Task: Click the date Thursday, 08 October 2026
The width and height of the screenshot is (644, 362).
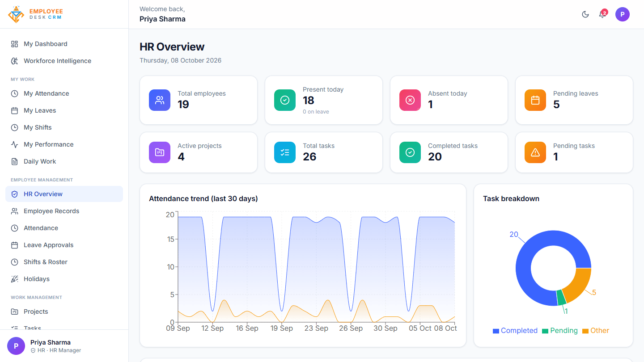Action: coord(181,60)
